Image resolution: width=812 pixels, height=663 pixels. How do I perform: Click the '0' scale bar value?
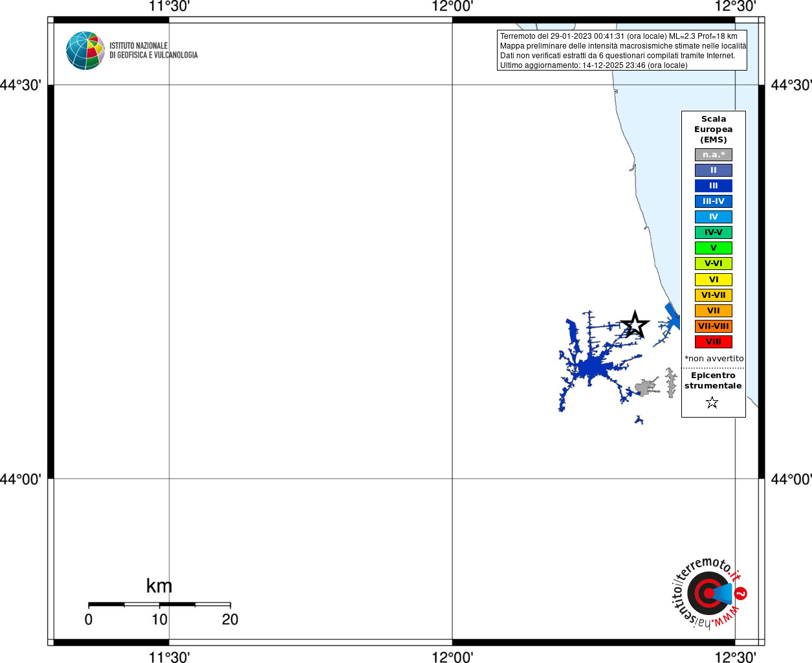(89, 620)
